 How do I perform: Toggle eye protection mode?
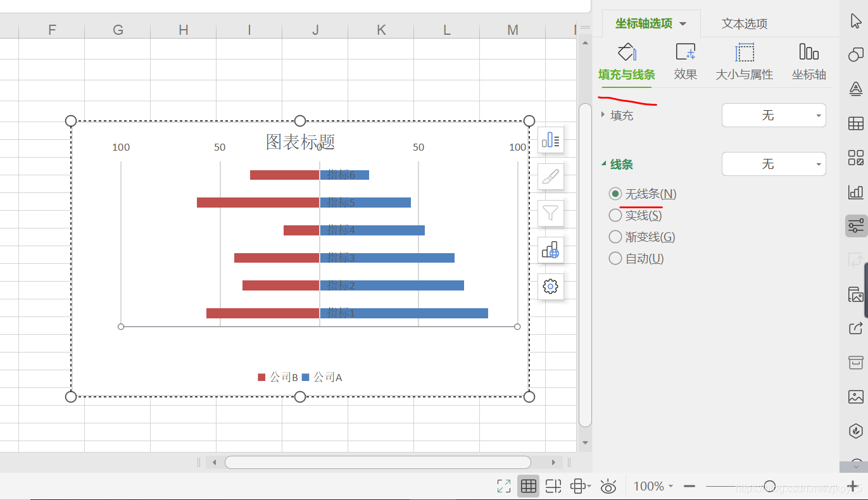[608, 486]
